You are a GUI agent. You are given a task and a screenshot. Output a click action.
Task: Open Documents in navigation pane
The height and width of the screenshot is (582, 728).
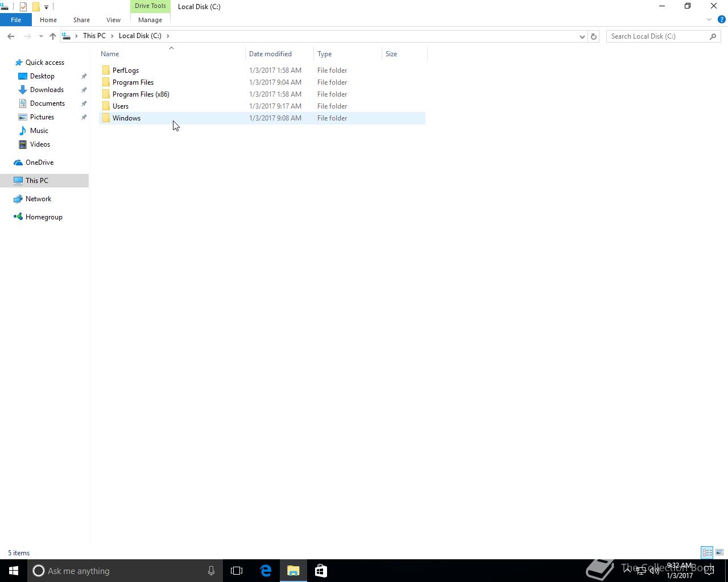click(47, 103)
